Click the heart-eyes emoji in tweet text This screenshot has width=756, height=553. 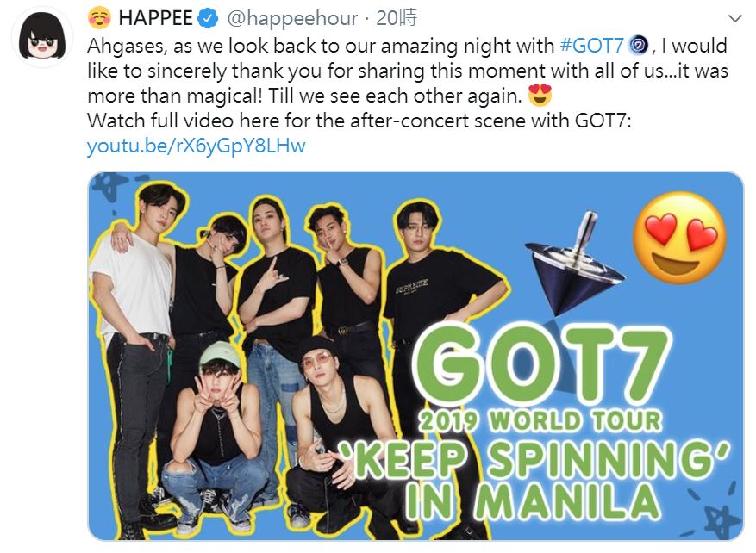click(x=540, y=96)
